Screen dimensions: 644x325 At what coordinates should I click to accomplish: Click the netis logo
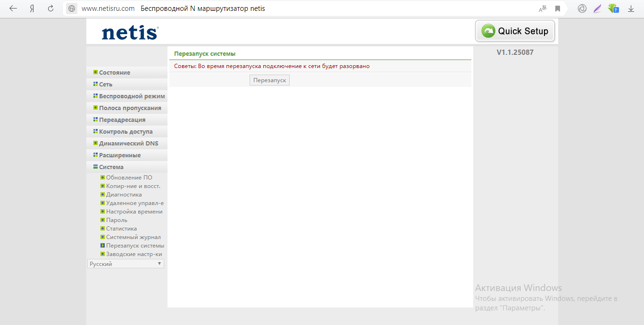point(130,33)
